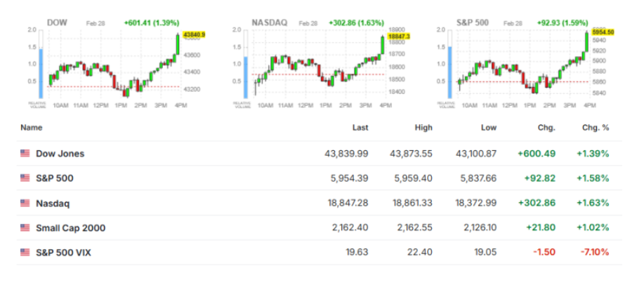The height and width of the screenshot is (285, 644).
Task: Click Dow Jones high value 43,873.55
Action: (x=411, y=154)
